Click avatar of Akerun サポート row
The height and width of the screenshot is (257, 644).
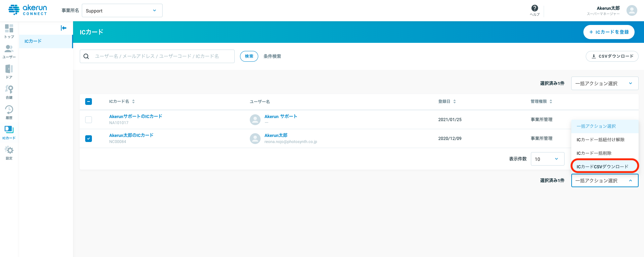point(255,120)
